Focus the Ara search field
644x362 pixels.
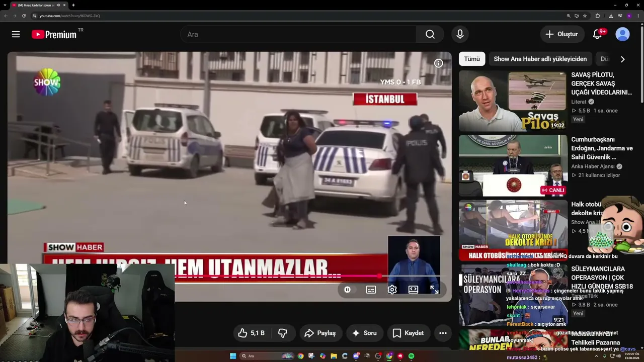pyautogui.click(x=298, y=34)
